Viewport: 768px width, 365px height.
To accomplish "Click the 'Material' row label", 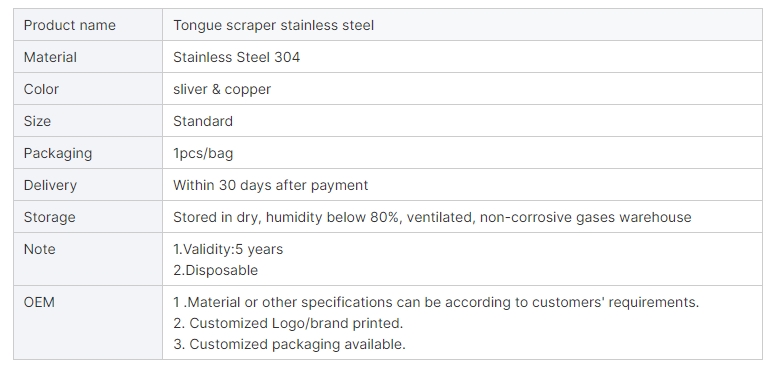I will point(50,57).
